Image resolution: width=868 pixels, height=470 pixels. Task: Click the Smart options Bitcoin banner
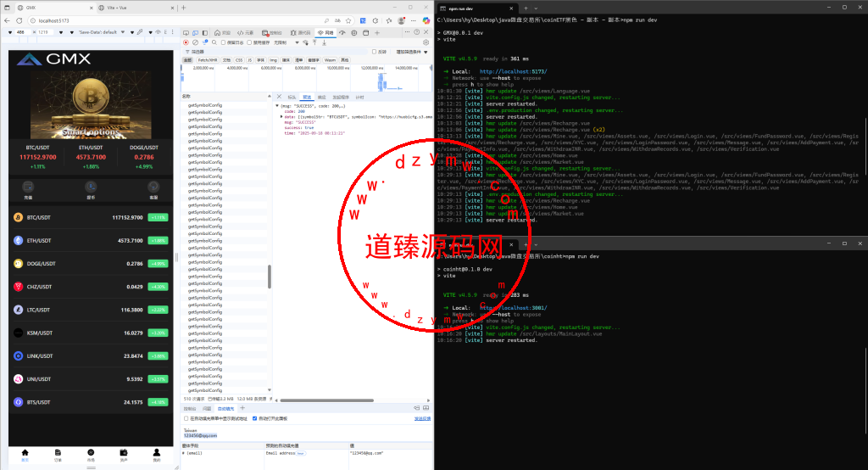(x=91, y=104)
